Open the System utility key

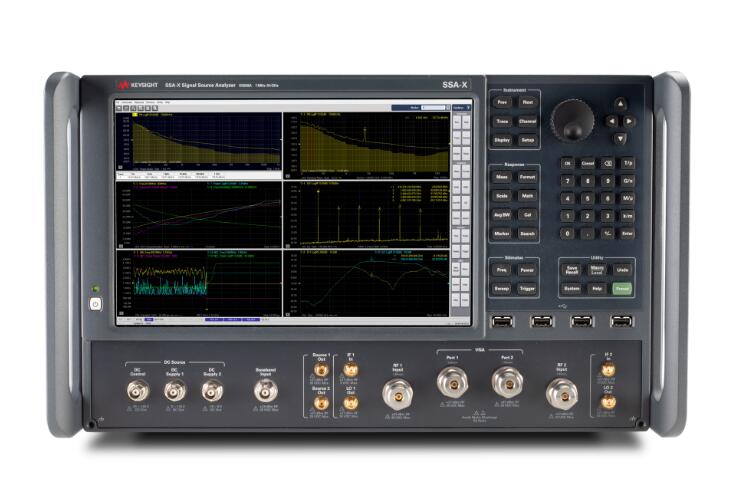point(572,288)
